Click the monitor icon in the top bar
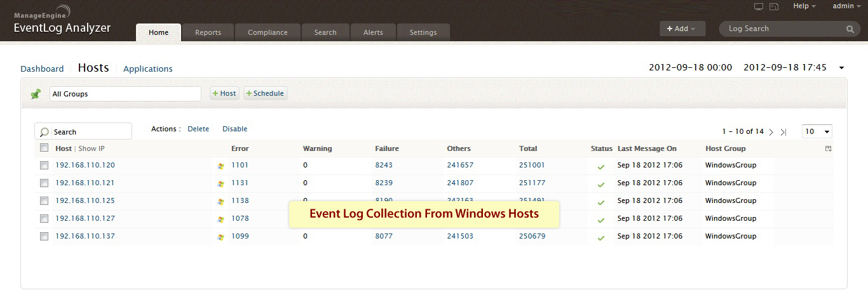Viewport: 868px width, 295px height. coord(758,6)
